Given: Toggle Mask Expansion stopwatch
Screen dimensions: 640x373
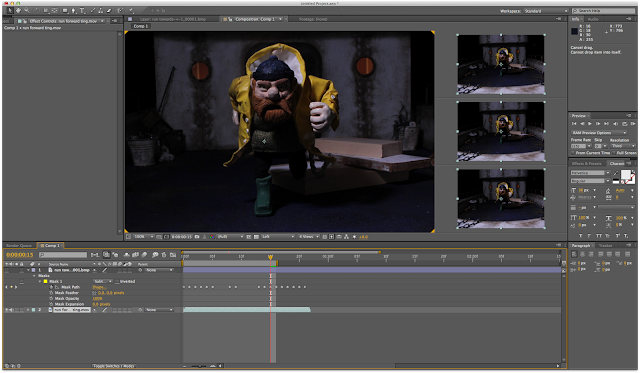Looking at the screenshot, I should [x=51, y=304].
